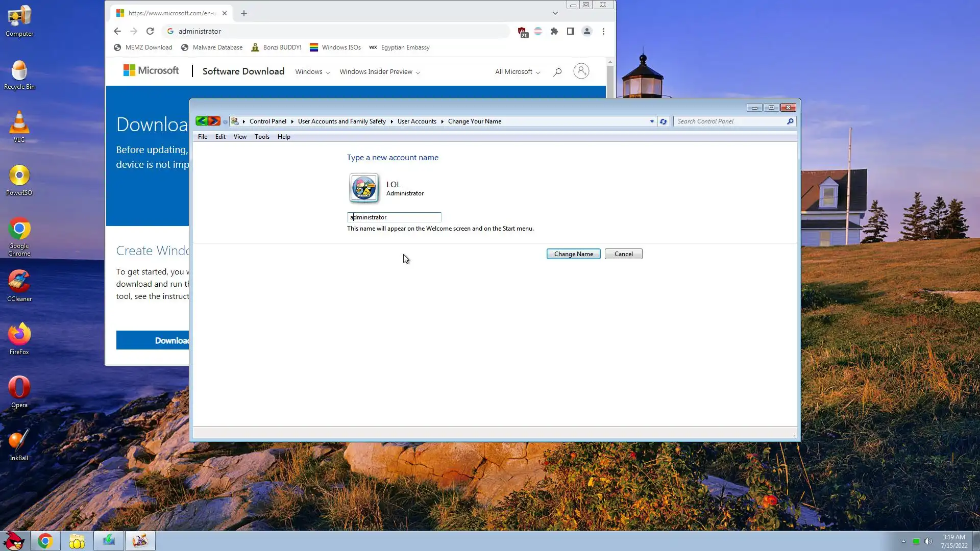
Task: Open the Tools menu
Action: pos(262,137)
